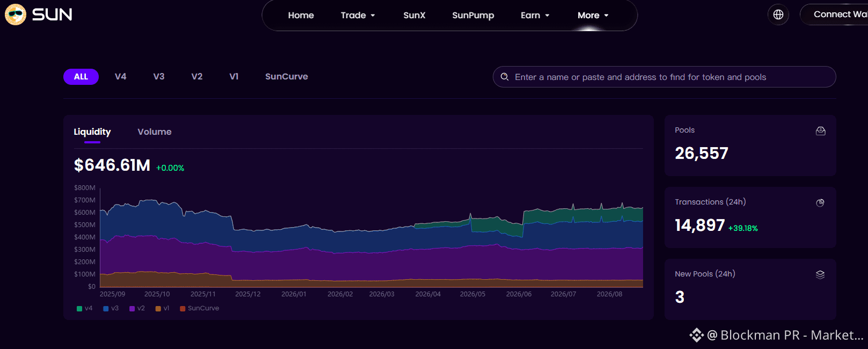Screen dimensions: 868x349
Task: Toggle the SunCurve legend entry
Action: [200, 308]
